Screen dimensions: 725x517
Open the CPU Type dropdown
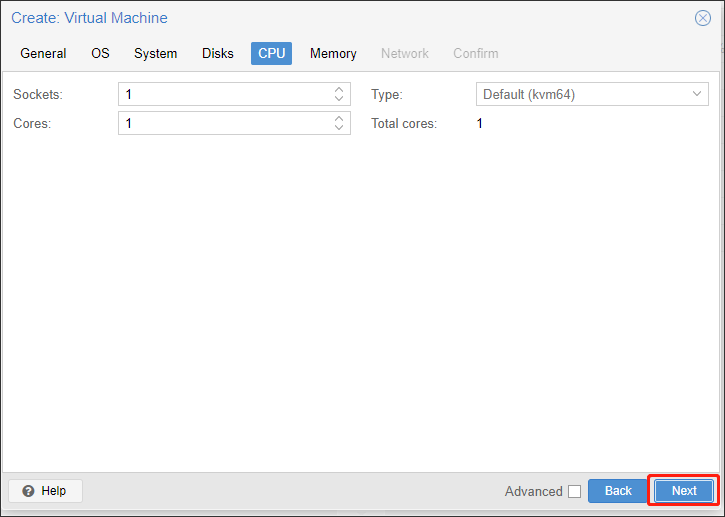pyautogui.click(x=697, y=94)
